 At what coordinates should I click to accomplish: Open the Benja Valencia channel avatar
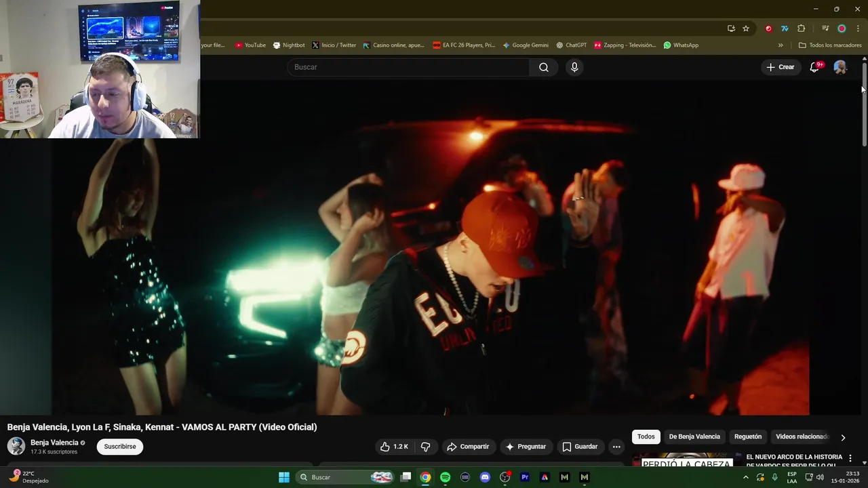pos(16,446)
